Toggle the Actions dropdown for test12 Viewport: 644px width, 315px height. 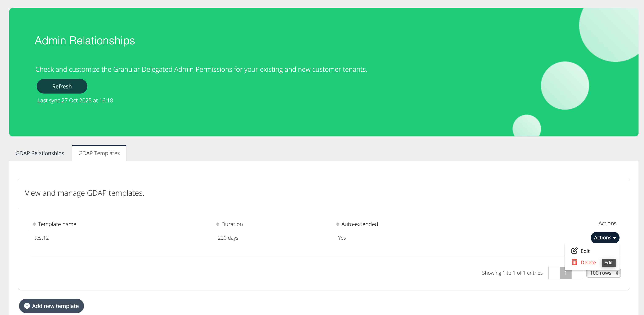pyautogui.click(x=605, y=238)
